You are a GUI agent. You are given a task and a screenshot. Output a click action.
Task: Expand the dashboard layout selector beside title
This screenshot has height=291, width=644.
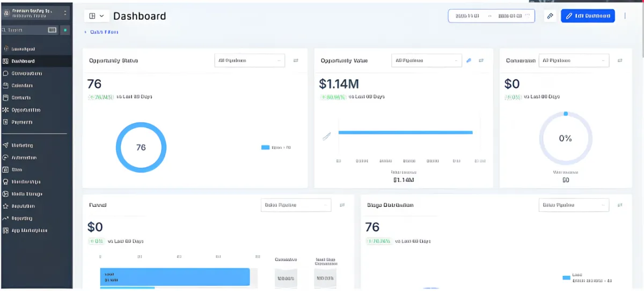97,16
